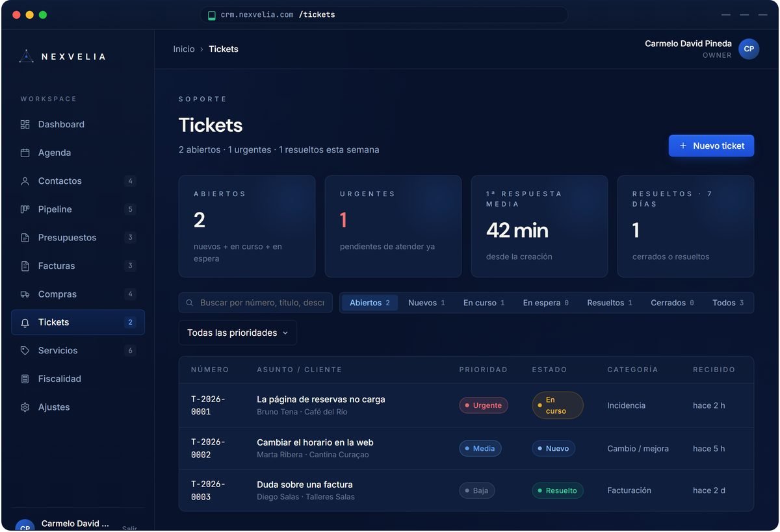Open the Resueltos 7 días card
780x532 pixels.
click(686, 226)
